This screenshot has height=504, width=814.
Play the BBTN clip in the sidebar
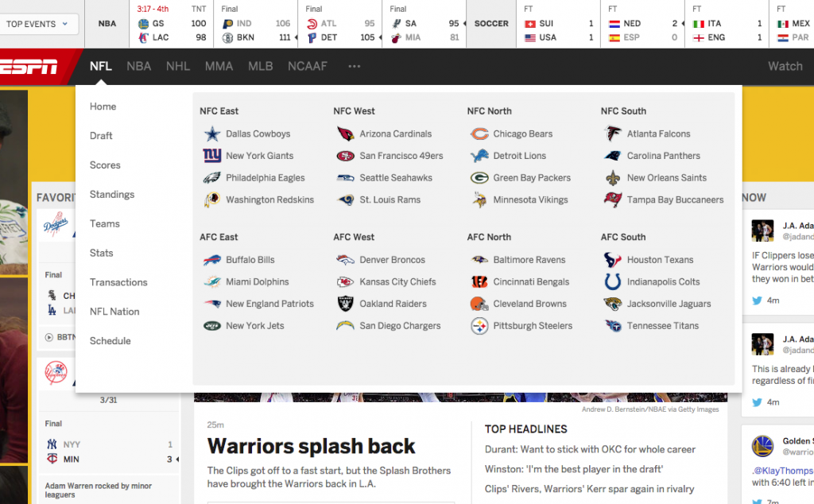[x=49, y=337]
